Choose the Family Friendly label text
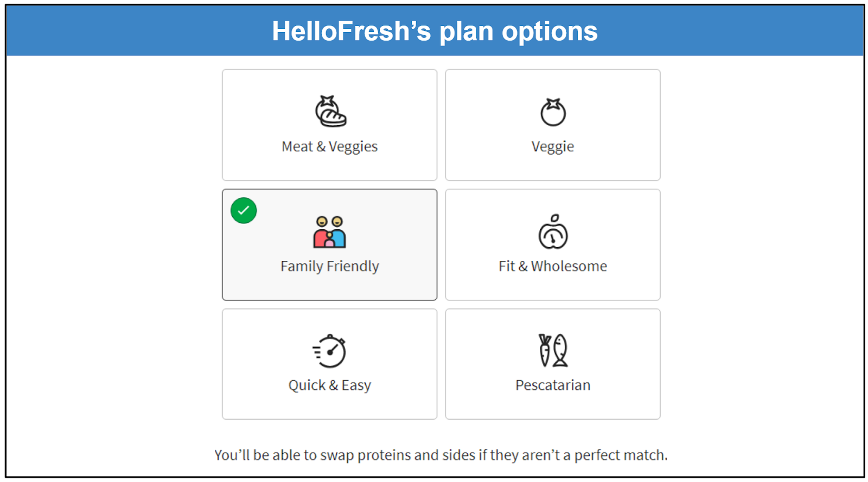The image size is (868, 482). coord(329,266)
